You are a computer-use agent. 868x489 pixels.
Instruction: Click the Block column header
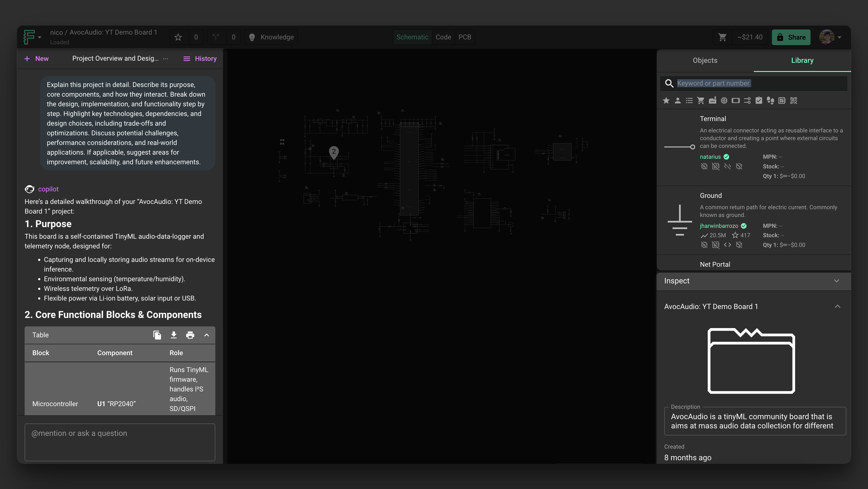(x=41, y=353)
